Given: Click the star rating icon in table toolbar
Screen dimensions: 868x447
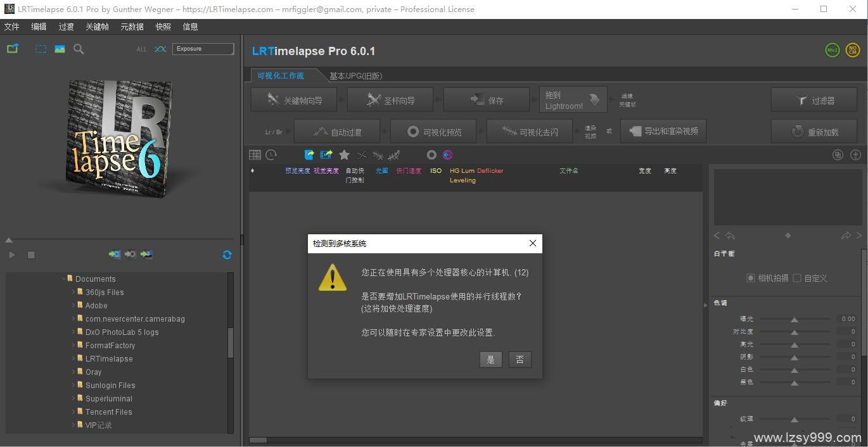Looking at the screenshot, I should tap(344, 155).
